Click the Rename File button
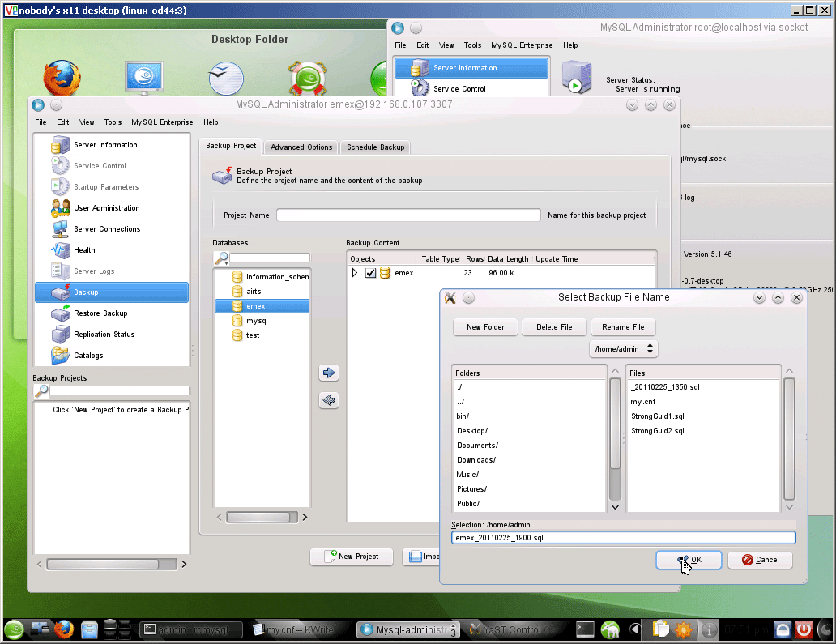Viewport: 836px width, 644px height. [623, 326]
